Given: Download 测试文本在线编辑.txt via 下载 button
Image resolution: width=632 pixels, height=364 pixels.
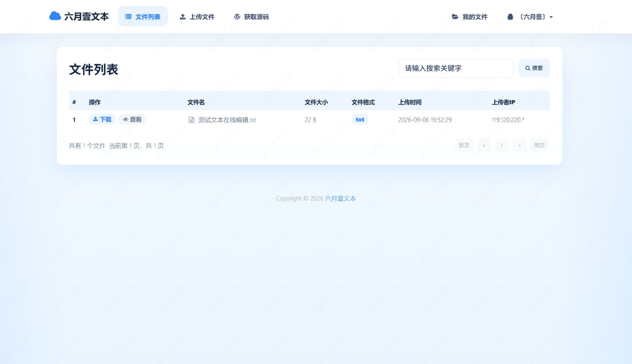Looking at the screenshot, I should tap(102, 119).
